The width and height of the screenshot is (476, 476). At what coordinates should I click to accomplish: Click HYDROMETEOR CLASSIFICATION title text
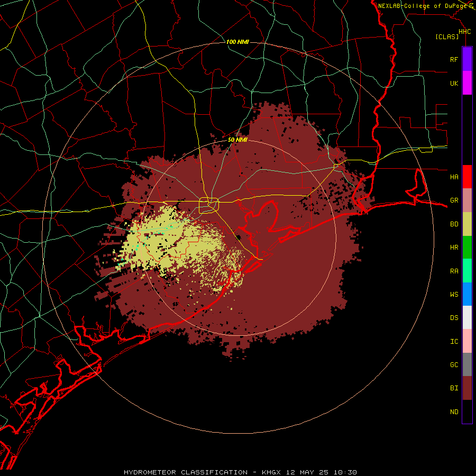[186, 472]
